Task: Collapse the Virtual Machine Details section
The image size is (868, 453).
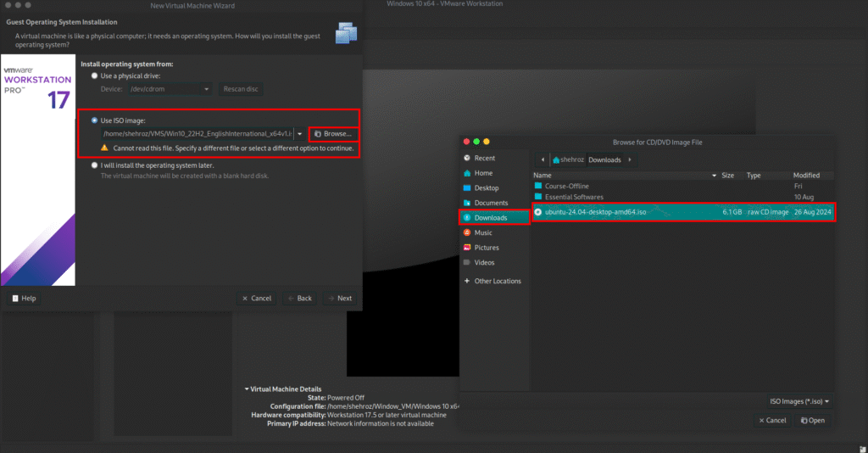Action: pyautogui.click(x=247, y=389)
